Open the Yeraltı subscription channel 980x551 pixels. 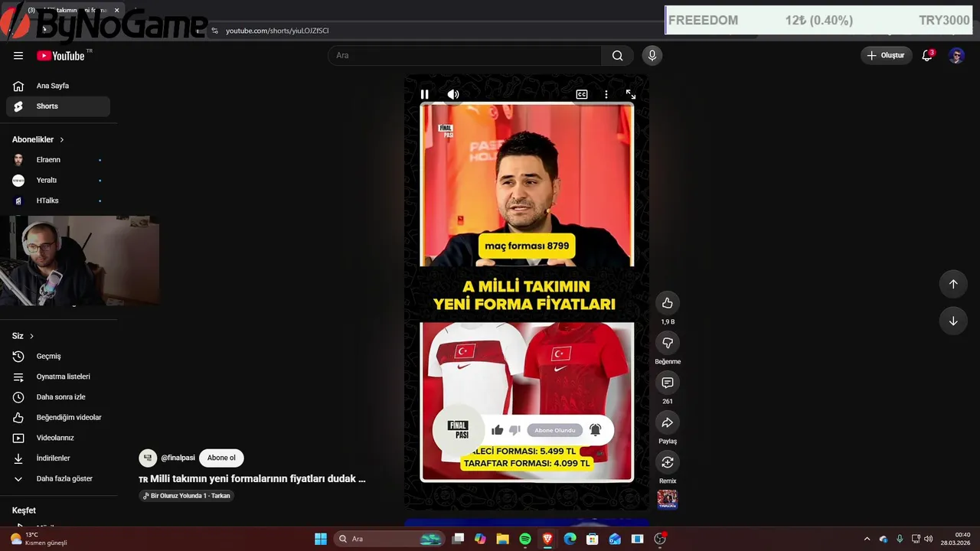[58, 180]
